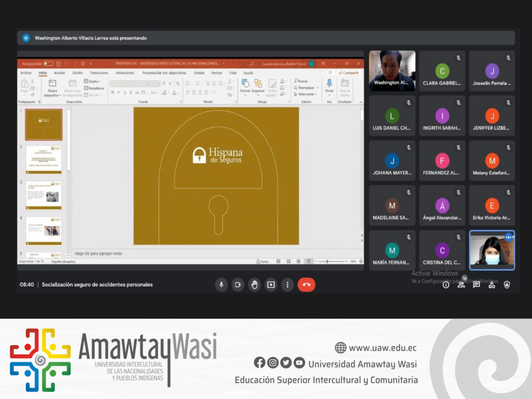This screenshot has width=532, height=399.
Task: Open the Organizar arrange menu
Action: pos(258,86)
